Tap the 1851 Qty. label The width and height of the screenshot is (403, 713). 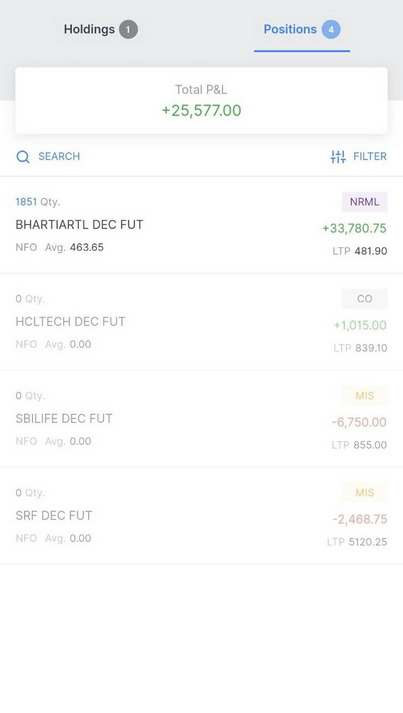(37, 202)
